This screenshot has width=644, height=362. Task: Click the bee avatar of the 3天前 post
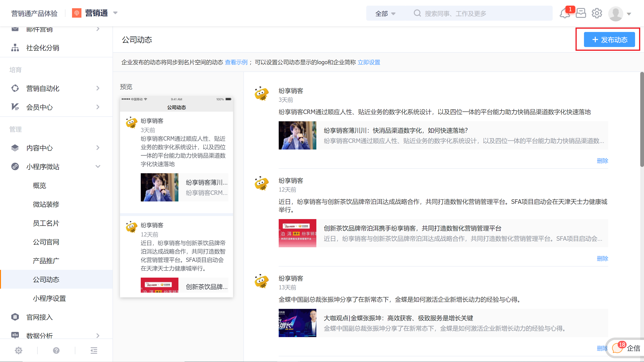point(262,94)
